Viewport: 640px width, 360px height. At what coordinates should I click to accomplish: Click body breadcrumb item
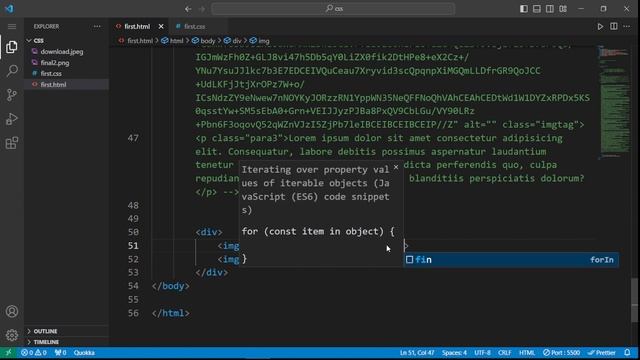point(208,41)
